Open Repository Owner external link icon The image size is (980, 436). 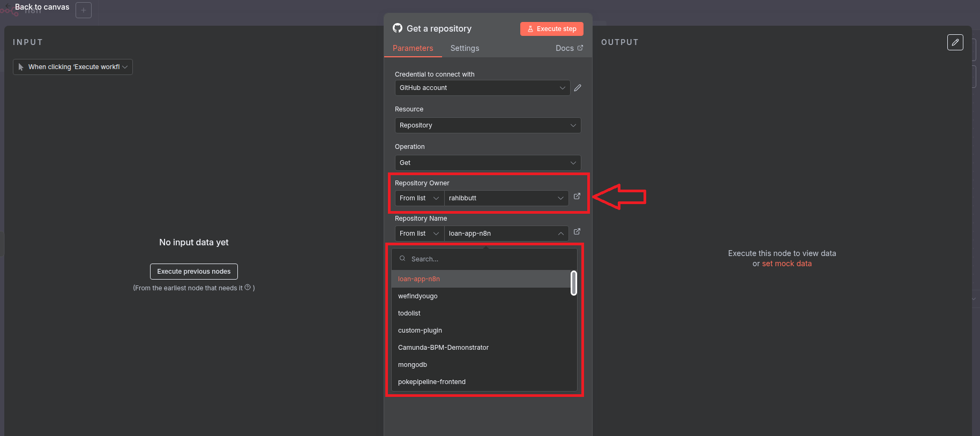coord(577,197)
